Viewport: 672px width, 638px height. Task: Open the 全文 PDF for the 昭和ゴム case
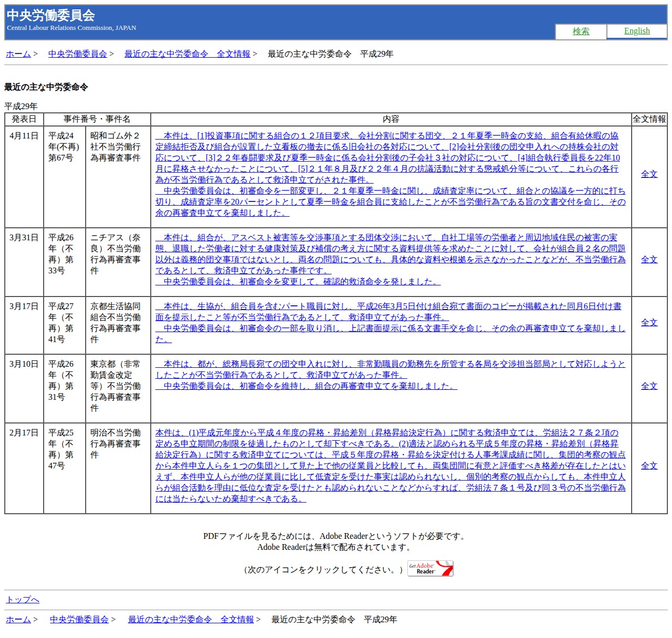(x=650, y=174)
